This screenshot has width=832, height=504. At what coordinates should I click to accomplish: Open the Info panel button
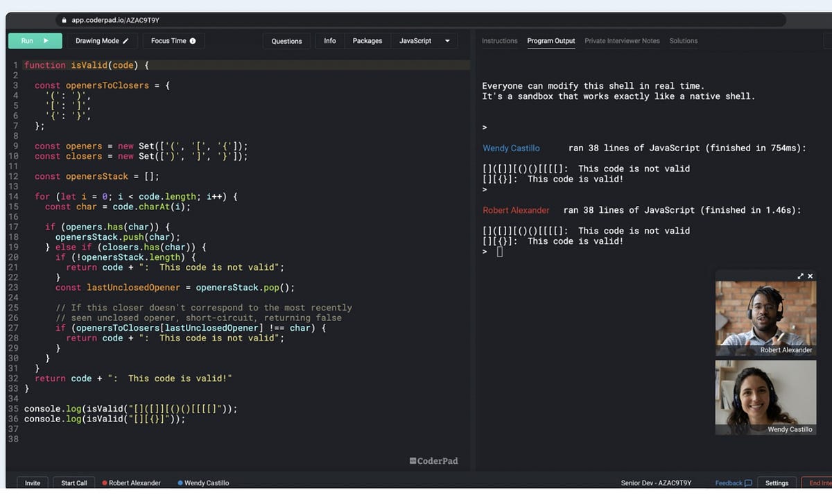pos(330,41)
